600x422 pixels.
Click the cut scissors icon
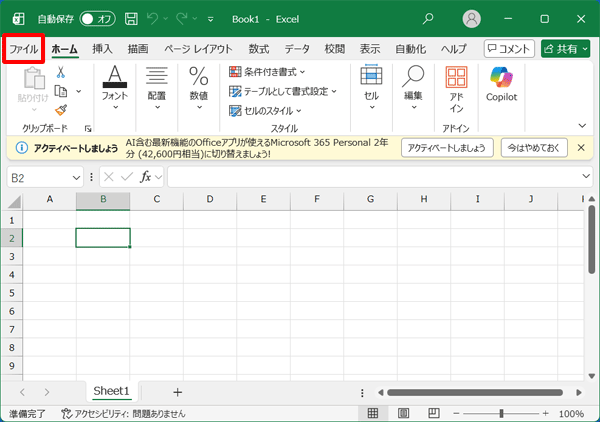coord(61,72)
